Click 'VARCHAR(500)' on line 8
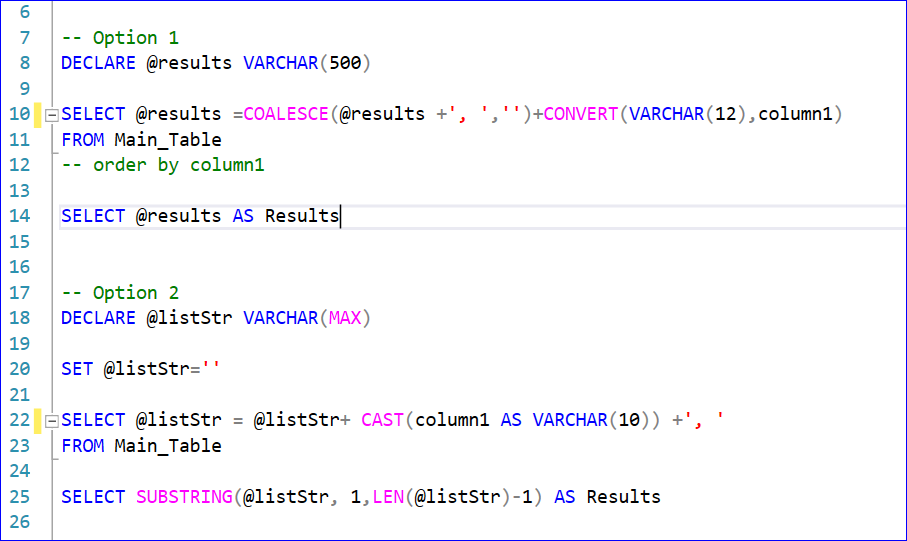907x541 pixels. tap(307, 63)
